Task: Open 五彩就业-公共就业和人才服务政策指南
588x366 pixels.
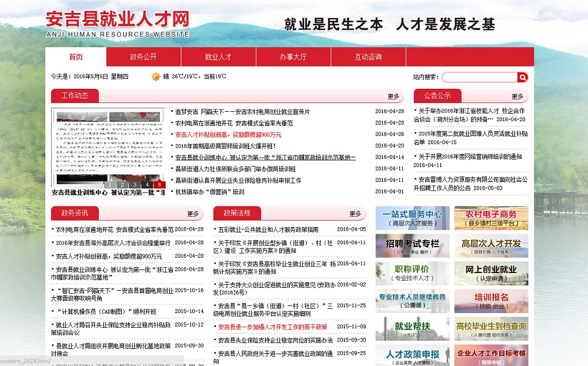Action: point(269,229)
